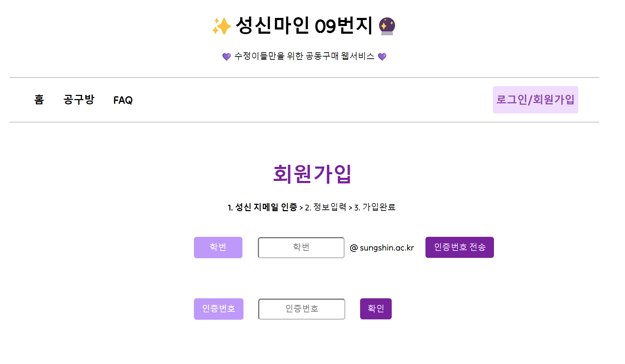Viewport: 625px width, 364px height.
Task: Click the @ sungshin.ac.kr domain text
Action: click(x=383, y=247)
